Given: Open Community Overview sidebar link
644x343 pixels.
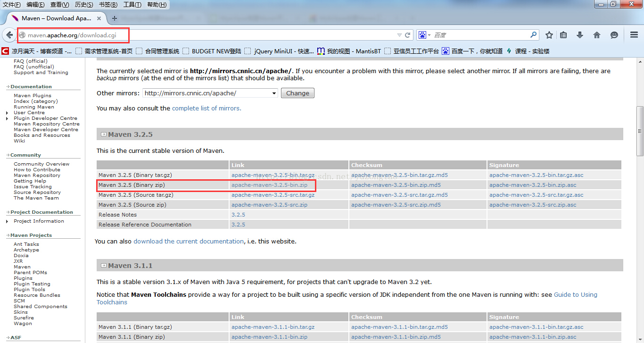Looking at the screenshot, I should pyautogui.click(x=41, y=164).
